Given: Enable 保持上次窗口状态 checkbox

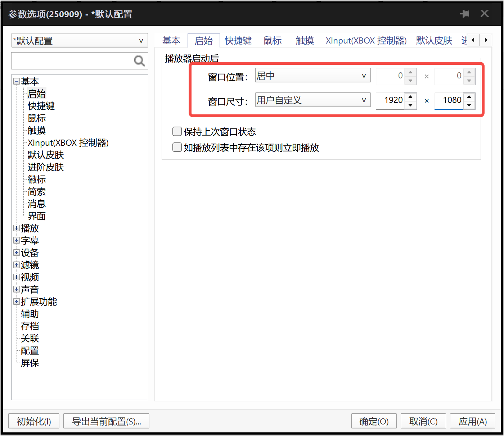Looking at the screenshot, I should click(177, 131).
